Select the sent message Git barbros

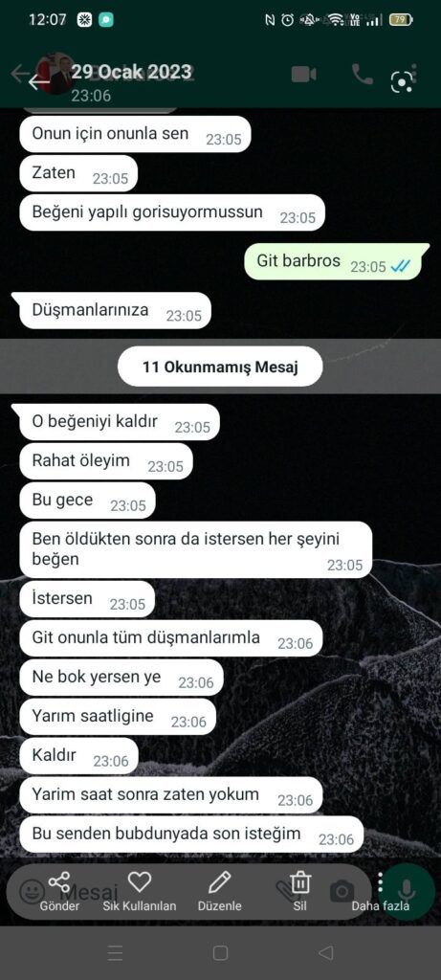pyautogui.click(x=337, y=262)
